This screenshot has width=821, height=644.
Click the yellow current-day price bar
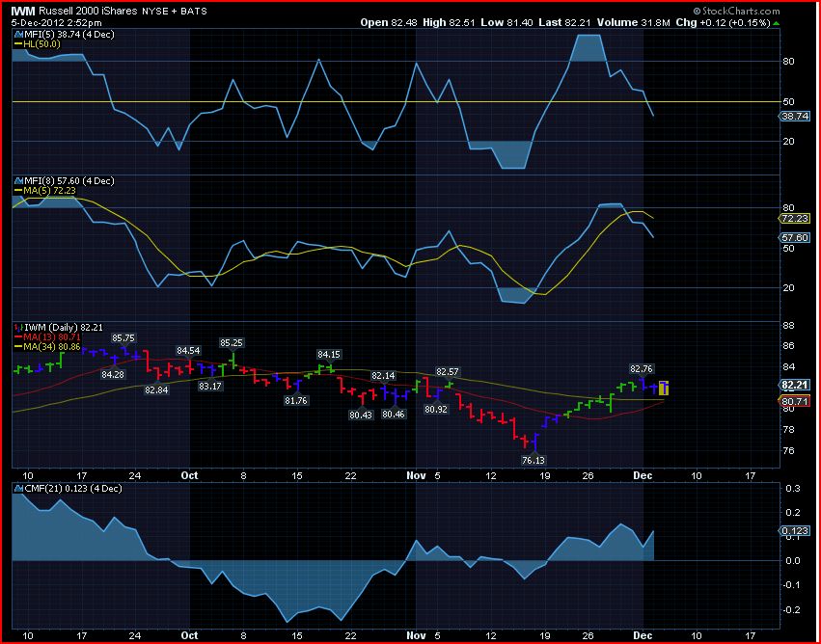tap(664, 388)
